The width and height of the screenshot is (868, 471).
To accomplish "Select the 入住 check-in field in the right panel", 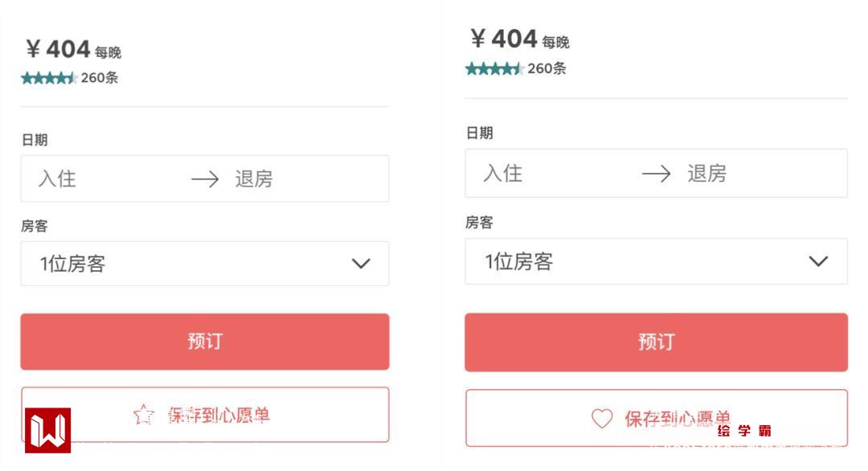I will (502, 174).
